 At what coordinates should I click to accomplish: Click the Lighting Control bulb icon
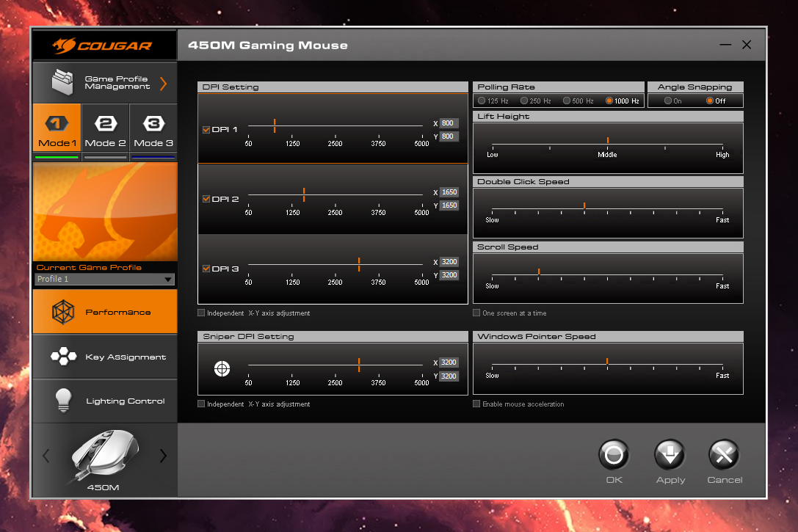[63, 400]
